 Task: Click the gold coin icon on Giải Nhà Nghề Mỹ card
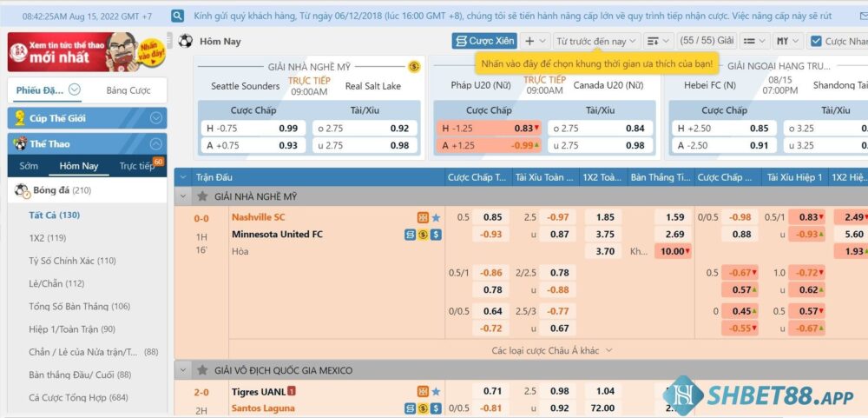tap(414, 67)
